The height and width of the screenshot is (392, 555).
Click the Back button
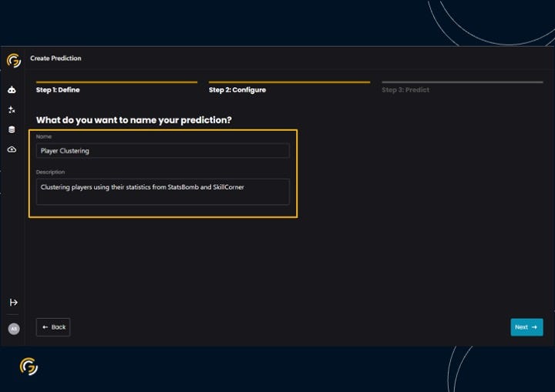[53, 327]
